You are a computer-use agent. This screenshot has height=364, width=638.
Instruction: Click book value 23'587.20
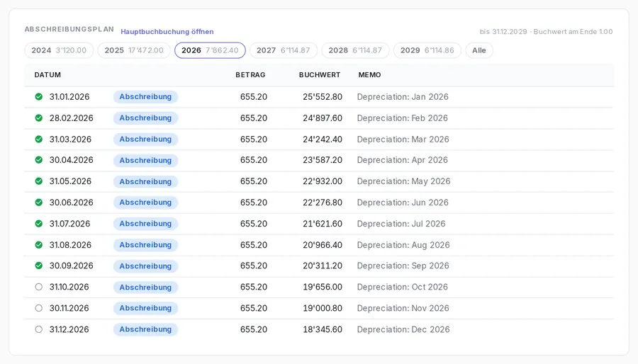pyautogui.click(x=323, y=160)
